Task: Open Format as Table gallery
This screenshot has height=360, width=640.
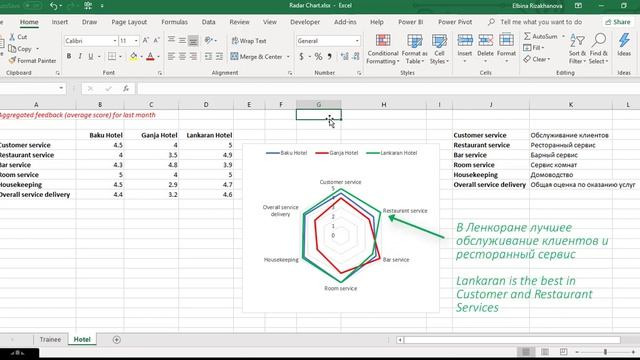Action: (415, 49)
